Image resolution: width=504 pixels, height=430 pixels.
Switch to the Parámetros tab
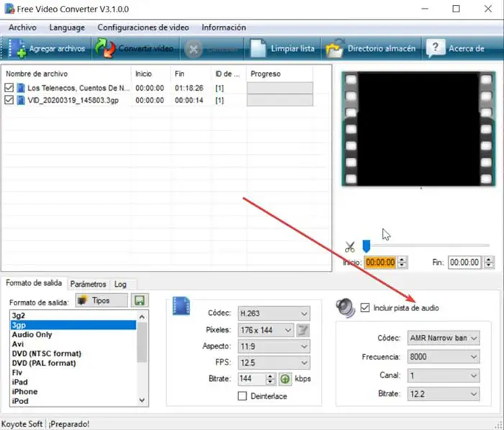(88, 285)
